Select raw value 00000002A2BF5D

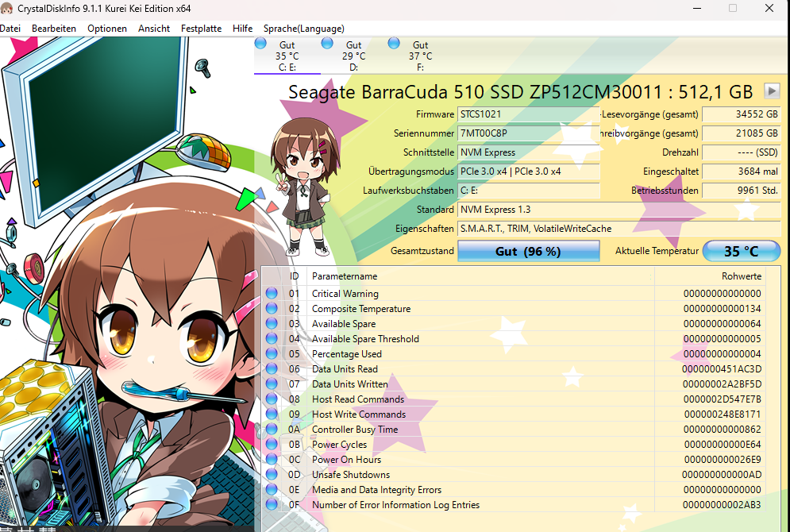click(x=722, y=384)
